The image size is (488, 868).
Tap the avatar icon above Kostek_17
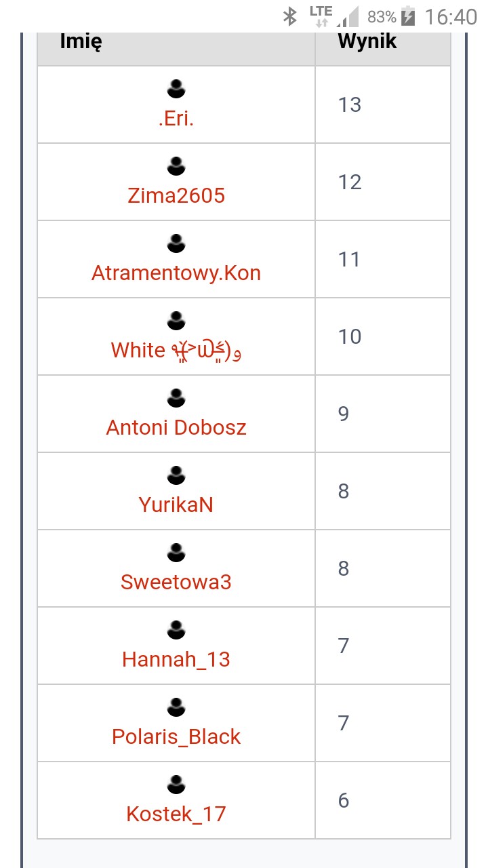176,785
